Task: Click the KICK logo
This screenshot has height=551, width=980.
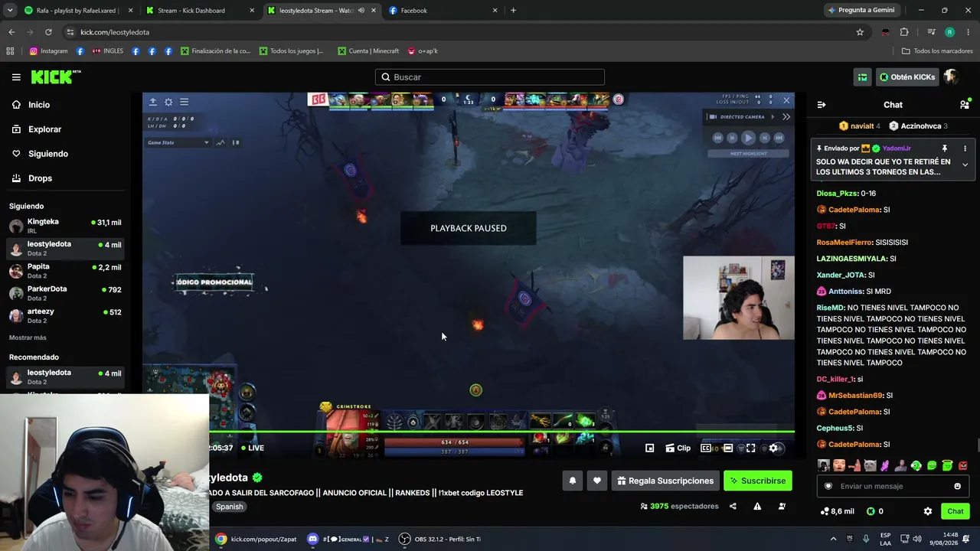Action: (55, 77)
